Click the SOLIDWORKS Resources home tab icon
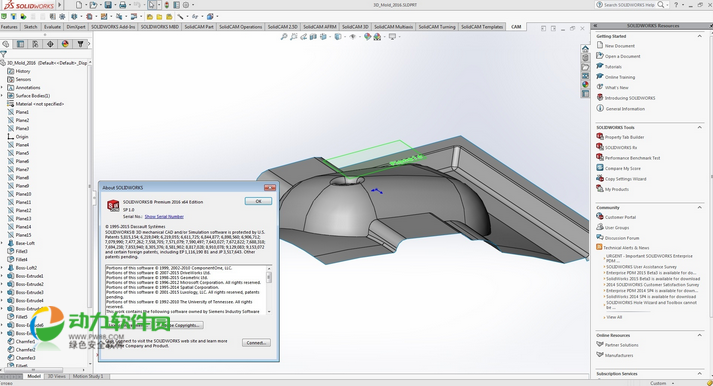 click(x=585, y=49)
